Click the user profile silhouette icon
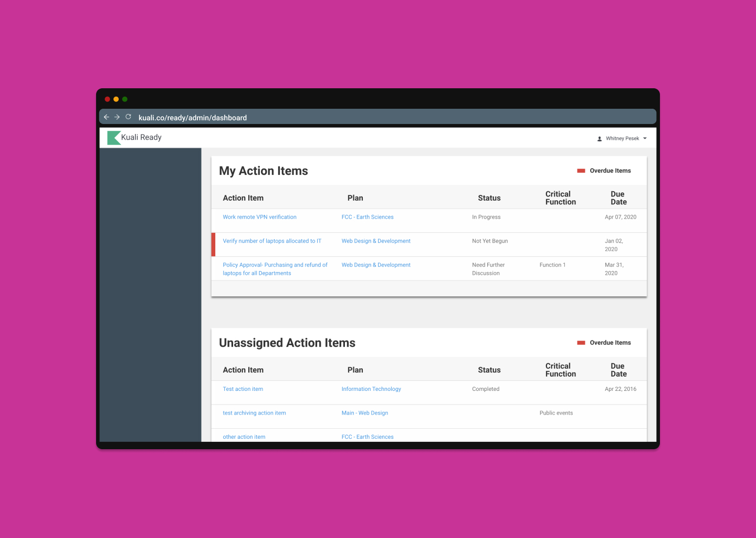Screen dimensions: 756x538 [600, 139]
